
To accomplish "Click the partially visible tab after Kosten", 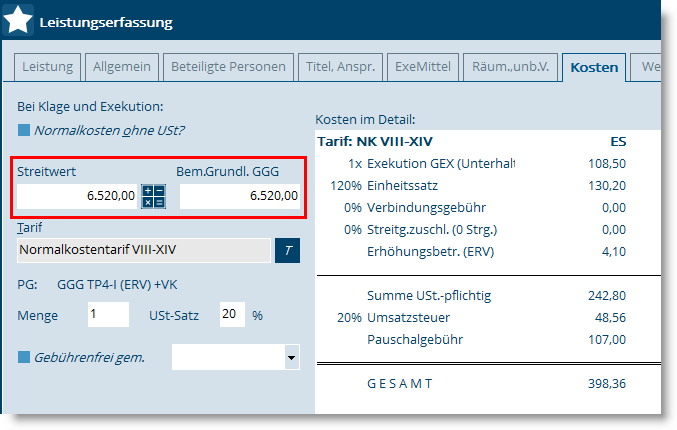I will coord(649,67).
